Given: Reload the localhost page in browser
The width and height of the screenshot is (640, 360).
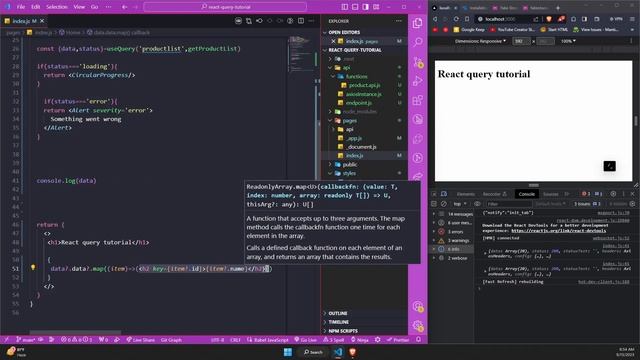Looking at the screenshot, I should 456,19.
